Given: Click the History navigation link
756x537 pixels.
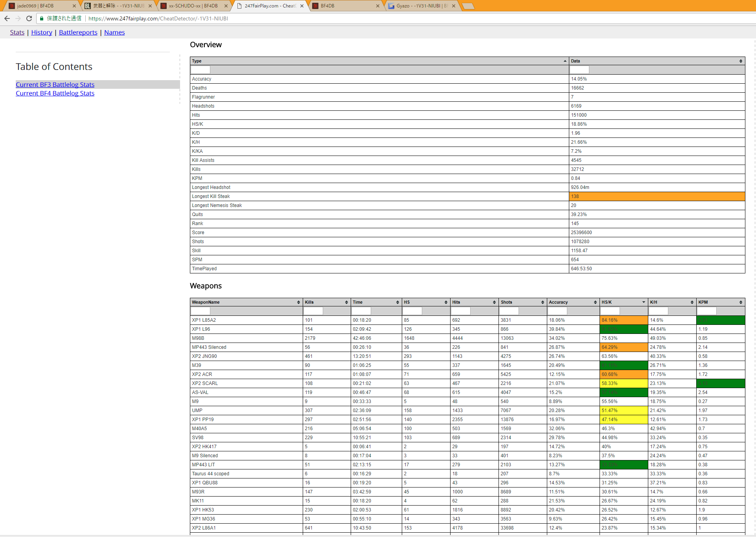Looking at the screenshot, I should [x=42, y=32].
